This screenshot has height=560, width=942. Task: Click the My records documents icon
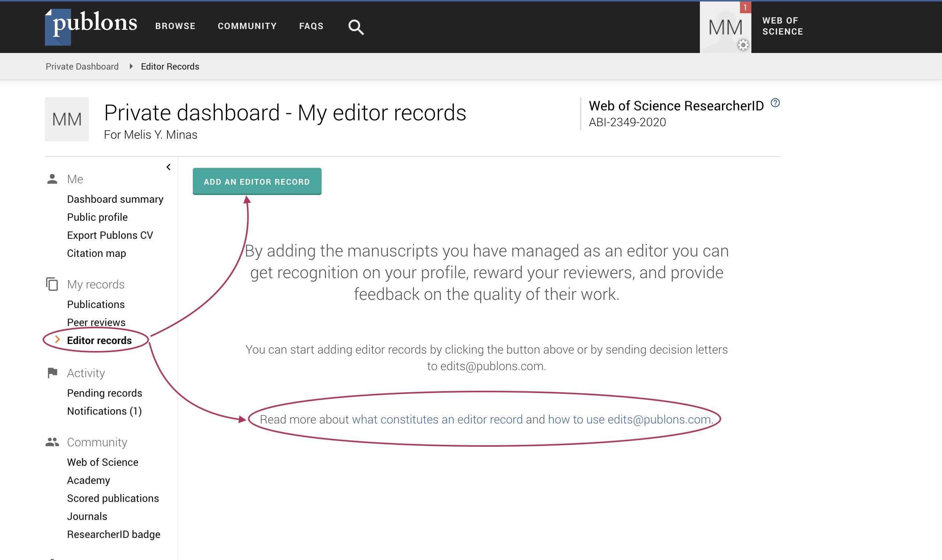pos(52,284)
